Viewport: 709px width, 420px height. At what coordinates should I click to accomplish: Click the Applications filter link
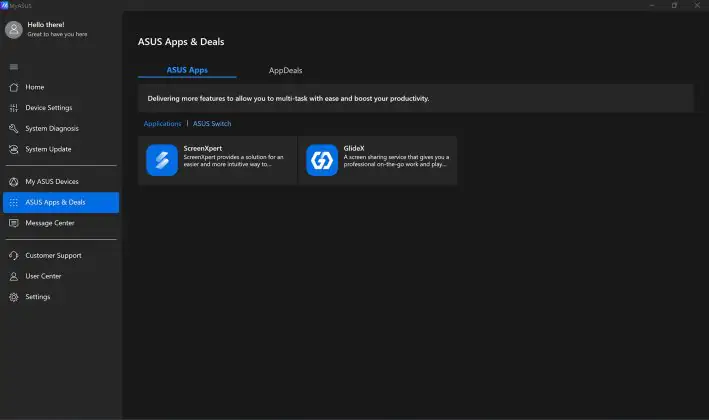pyautogui.click(x=162, y=123)
